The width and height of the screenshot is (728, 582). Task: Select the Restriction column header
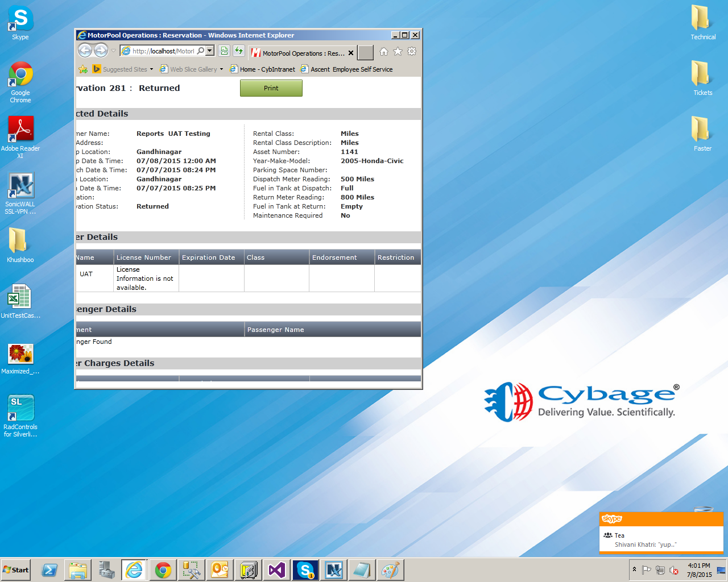(x=398, y=257)
